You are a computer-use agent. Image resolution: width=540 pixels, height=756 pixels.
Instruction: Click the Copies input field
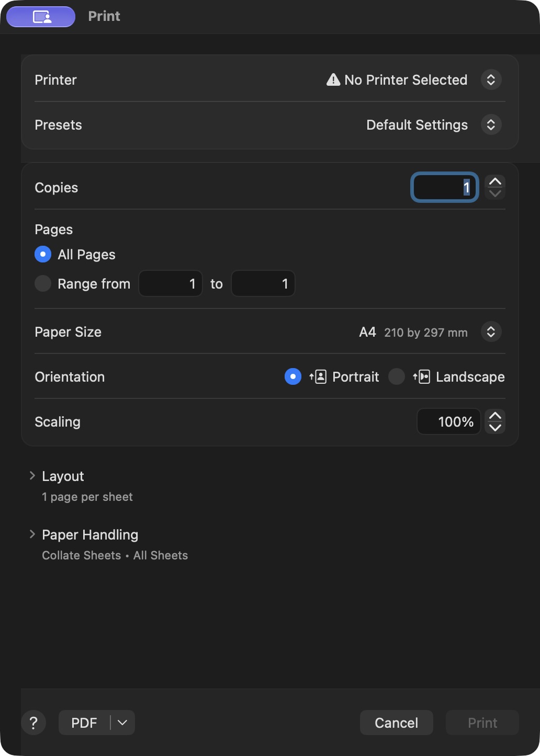point(445,187)
